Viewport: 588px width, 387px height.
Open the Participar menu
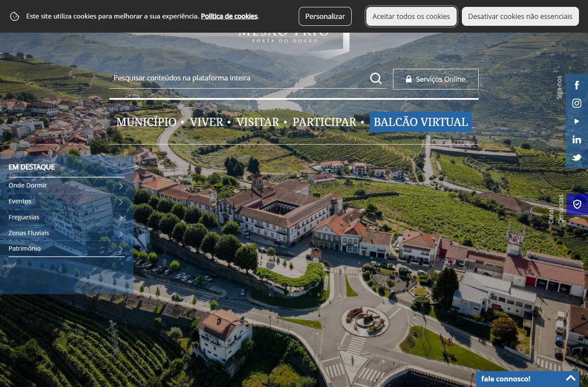[325, 122]
